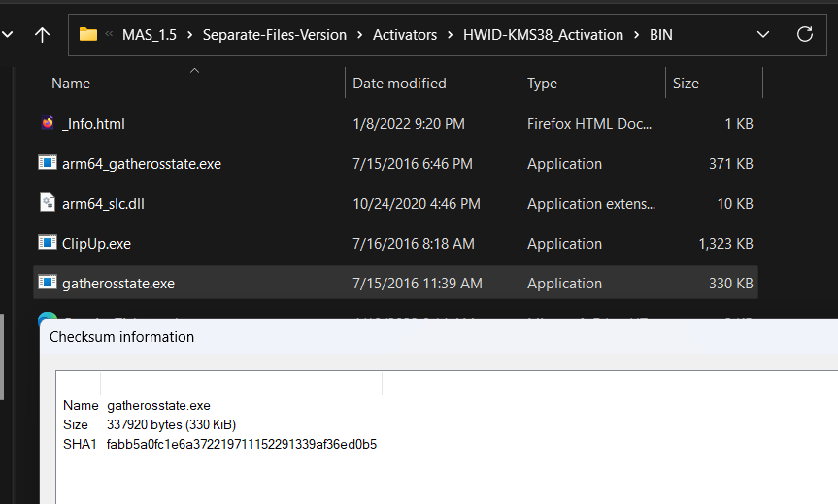Click the arm64_gatherosstate.exe application icon
This screenshot has height=504, width=838.
pos(48,163)
